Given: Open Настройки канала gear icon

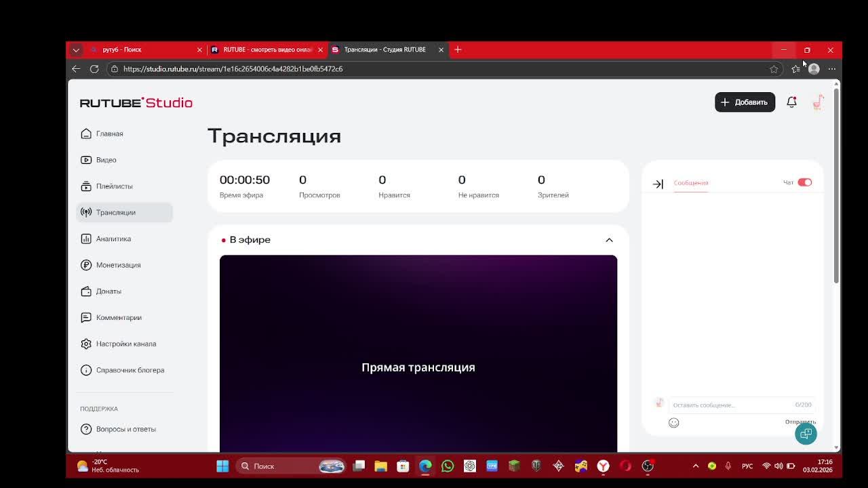Looking at the screenshot, I should click(x=86, y=344).
